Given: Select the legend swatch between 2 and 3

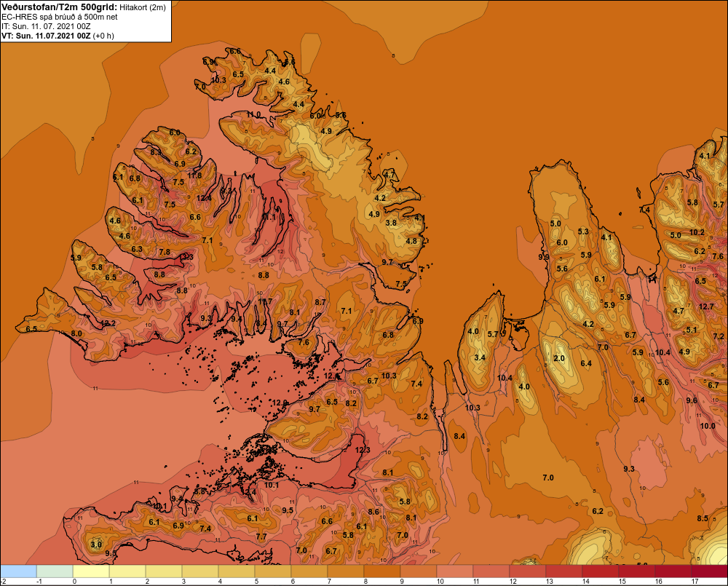Looking at the screenshot, I should pyautogui.click(x=164, y=571).
